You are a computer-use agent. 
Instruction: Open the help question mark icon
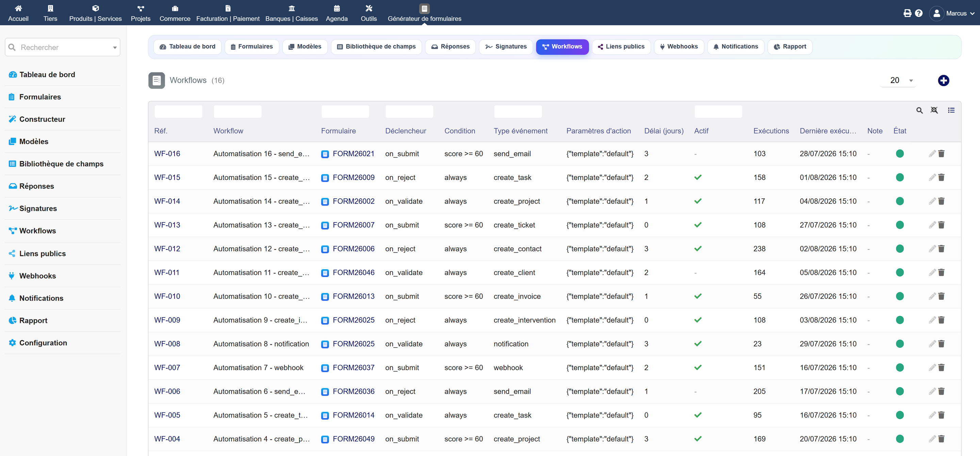point(919,13)
